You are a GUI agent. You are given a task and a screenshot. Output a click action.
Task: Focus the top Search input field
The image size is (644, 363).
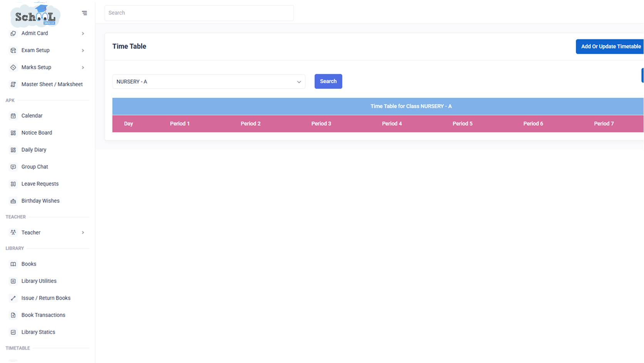coord(199,13)
